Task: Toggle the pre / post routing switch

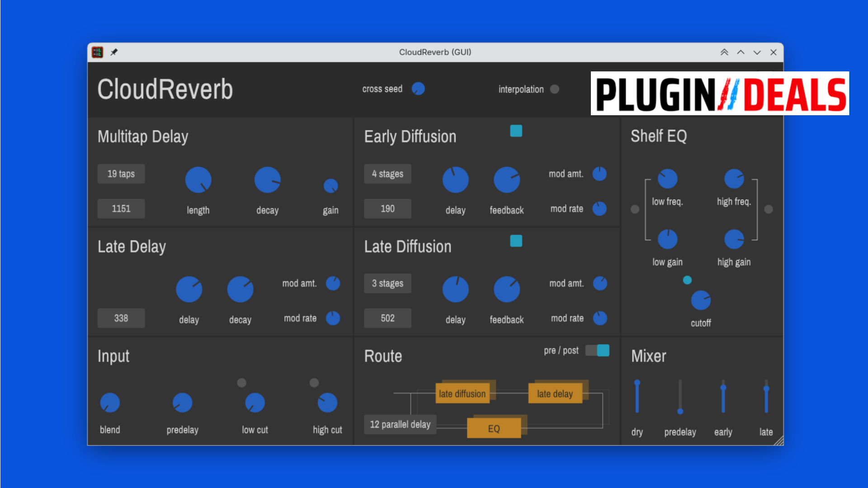Action: click(597, 351)
